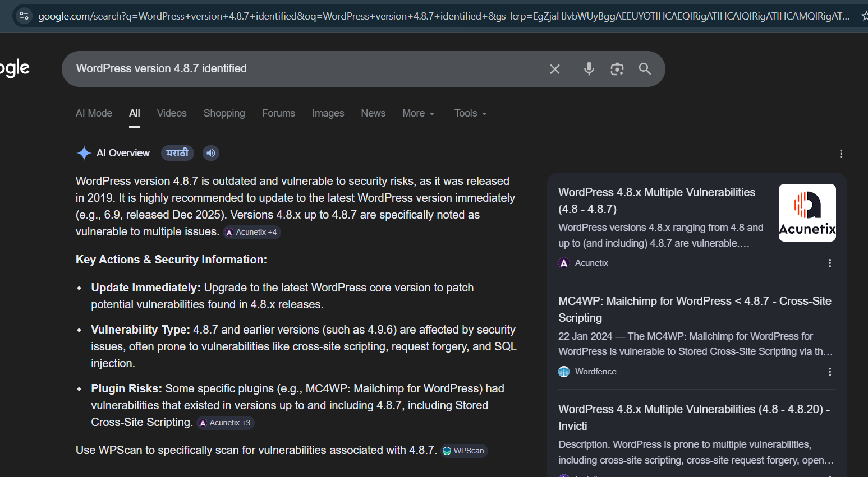Click the magnifying glass search icon
The width and height of the screenshot is (868, 477).
[644, 68]
